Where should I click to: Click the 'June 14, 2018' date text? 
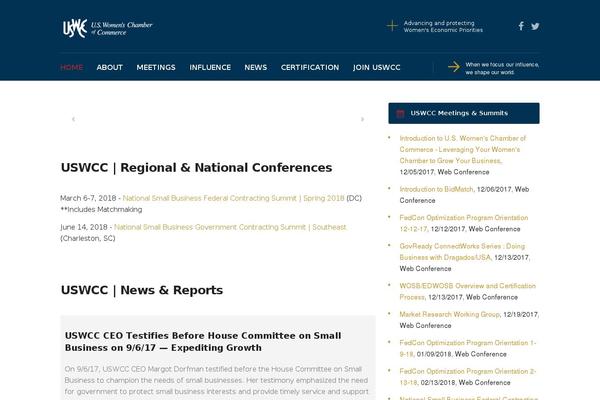84,227
